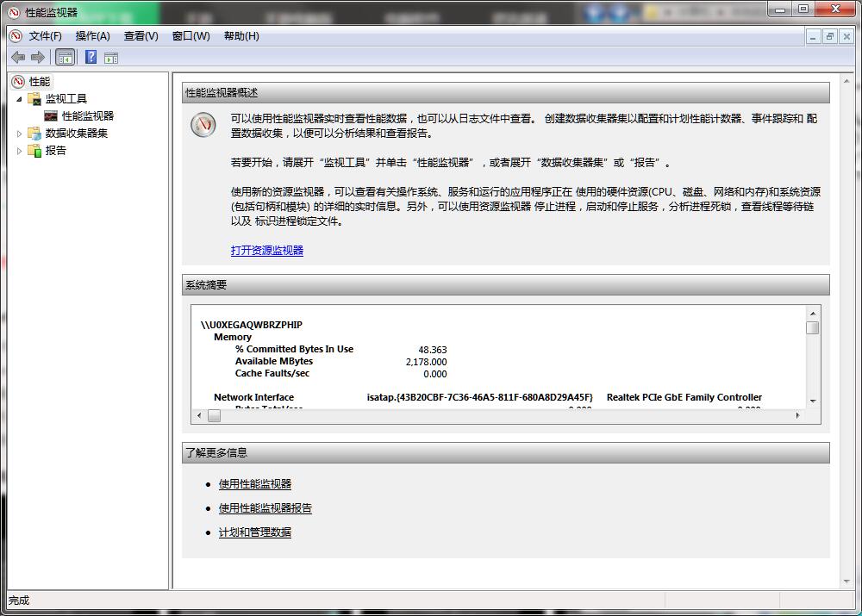
Task: Click the isatap interface instance name
Action: [x=480, y=397]
